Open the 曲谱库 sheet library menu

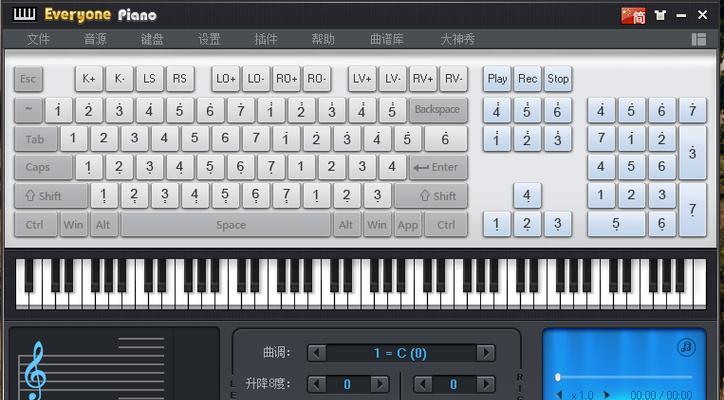click(387, 39)
